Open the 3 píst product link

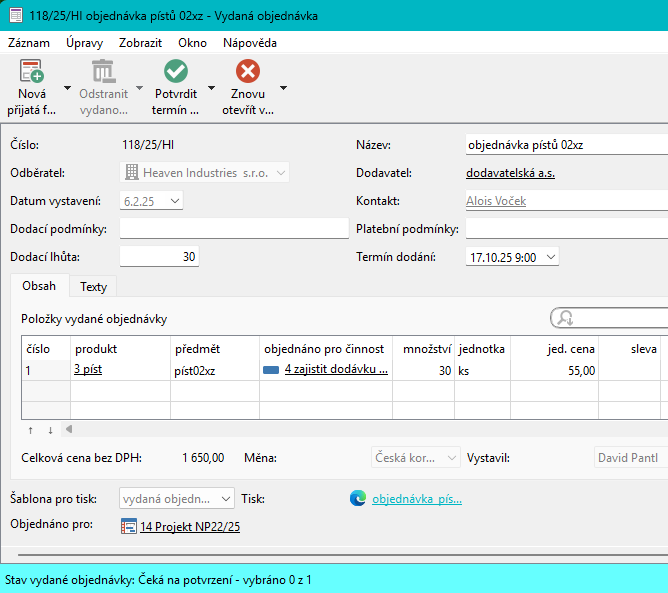88,370
